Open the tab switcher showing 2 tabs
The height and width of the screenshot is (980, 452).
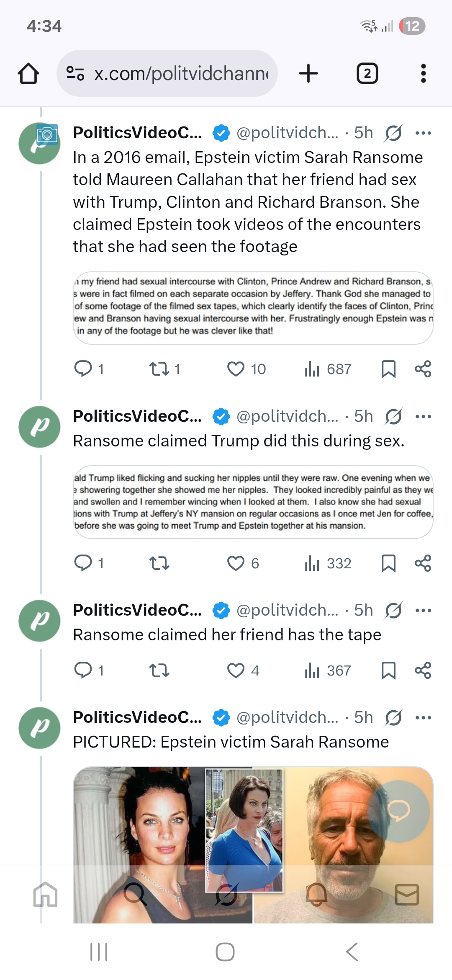367,74
